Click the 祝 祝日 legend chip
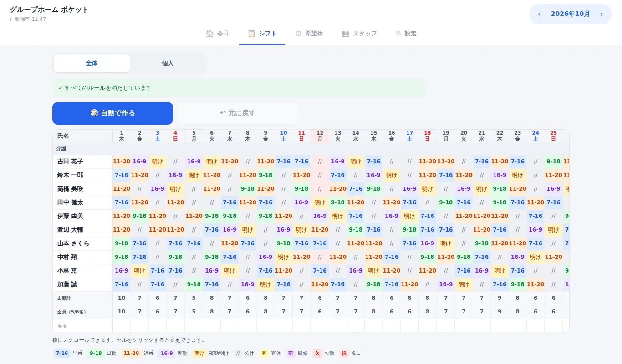622x364 pixels. 350,353
